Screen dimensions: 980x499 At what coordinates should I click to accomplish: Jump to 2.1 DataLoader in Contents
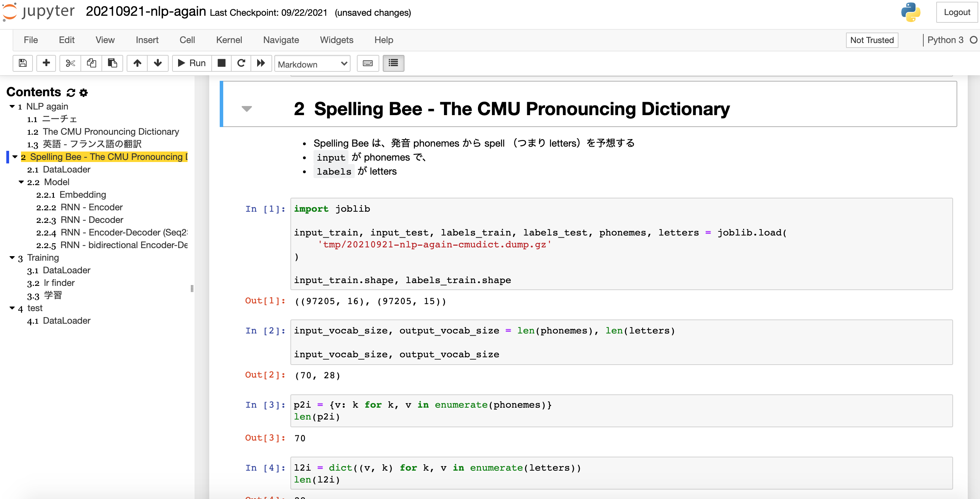[x=58, y=169]
